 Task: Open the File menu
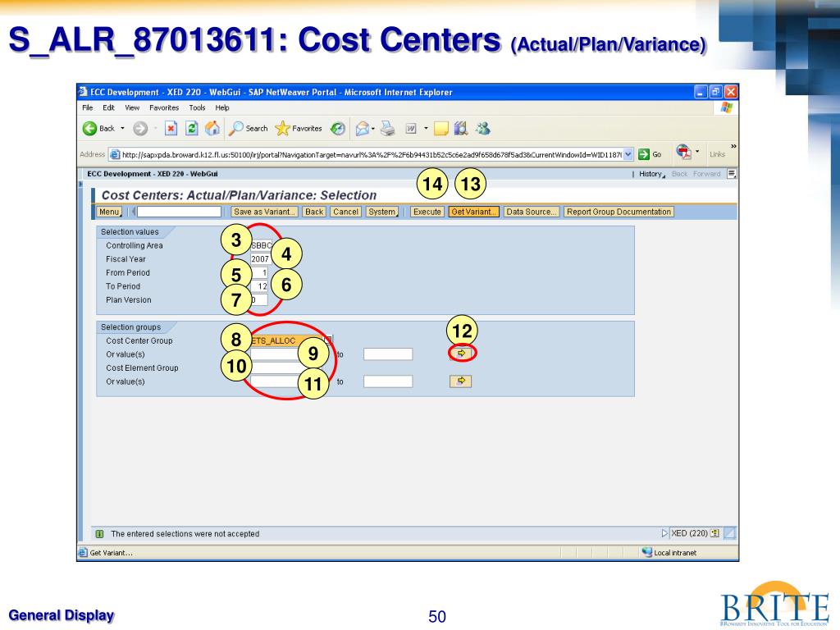click(87, 107)
